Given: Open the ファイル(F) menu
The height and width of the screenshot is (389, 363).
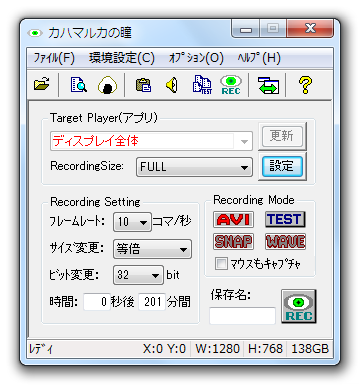Looking at the screenshot, I should click(54, 58).
